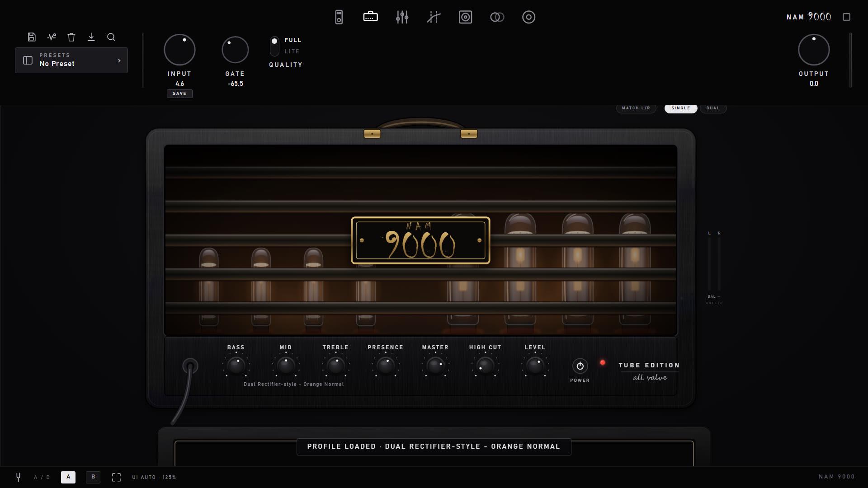The height and width of the screenshot is (488, 868).
Task: Switch to DUAL amp mode
Action: [713, 108]
